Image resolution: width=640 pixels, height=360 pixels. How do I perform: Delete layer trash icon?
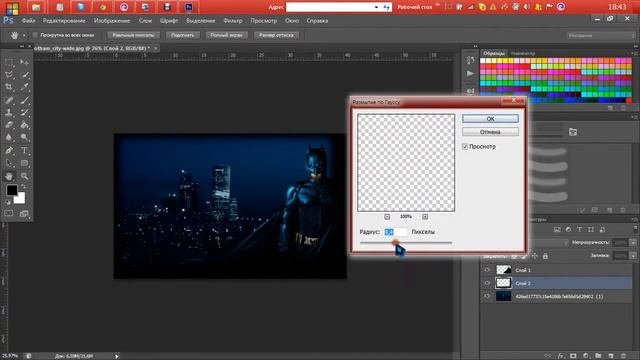[x=623, y=356]
